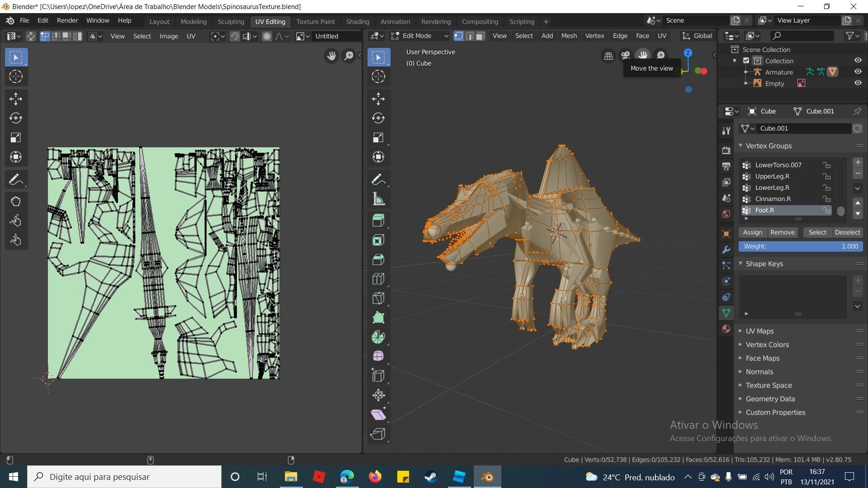This screenshot has width=868, height=488.
Task: Select the Knife tool
Action: point(378,298)
